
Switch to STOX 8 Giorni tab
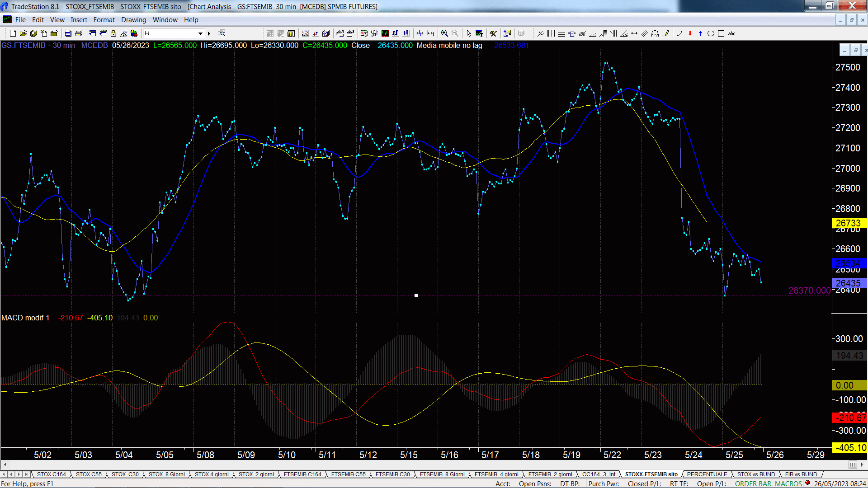(x=167, y=474)
